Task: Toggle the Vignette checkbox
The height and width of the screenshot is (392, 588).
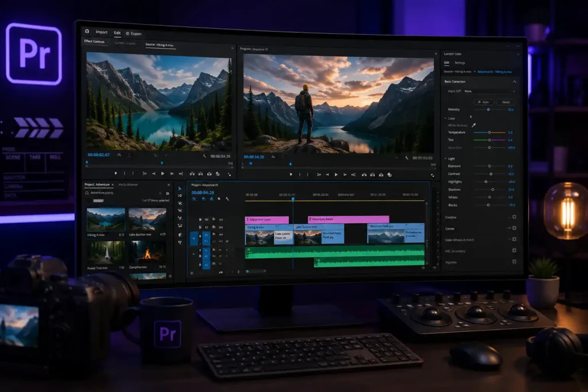Action: coord(514,262)
